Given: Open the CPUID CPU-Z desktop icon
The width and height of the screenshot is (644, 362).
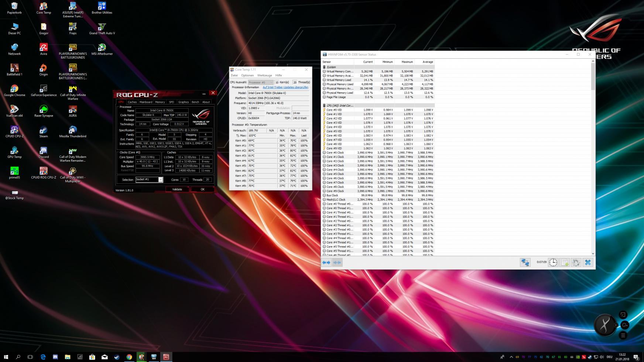Looking at the screenshot, I should (x=14, y=131).
